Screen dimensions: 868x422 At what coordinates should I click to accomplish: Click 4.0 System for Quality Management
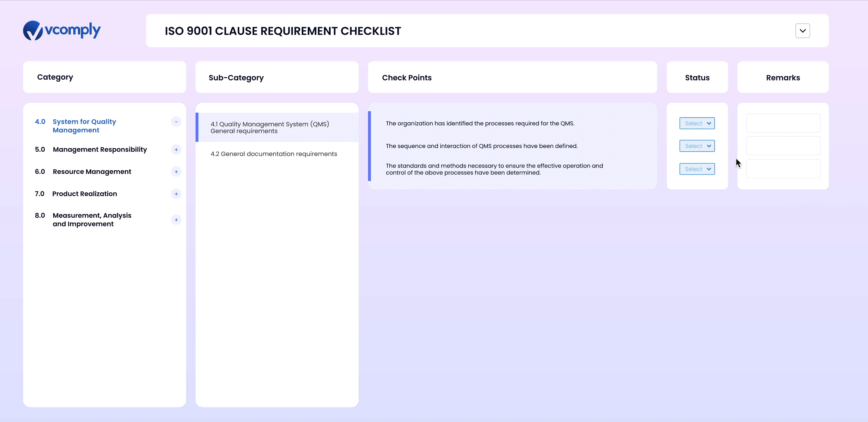click(x=84, y=126)
